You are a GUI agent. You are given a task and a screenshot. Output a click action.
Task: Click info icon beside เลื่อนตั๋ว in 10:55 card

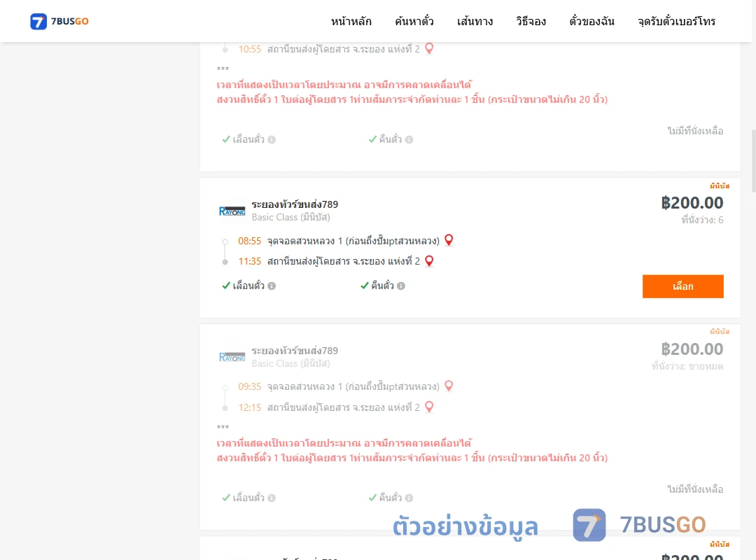coord(272,139)
